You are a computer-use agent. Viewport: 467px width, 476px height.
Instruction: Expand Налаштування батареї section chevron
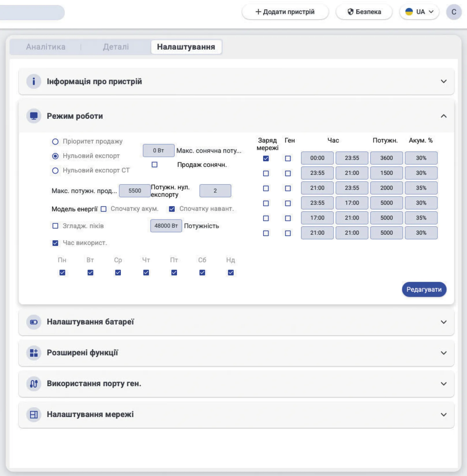pos(444,322)
